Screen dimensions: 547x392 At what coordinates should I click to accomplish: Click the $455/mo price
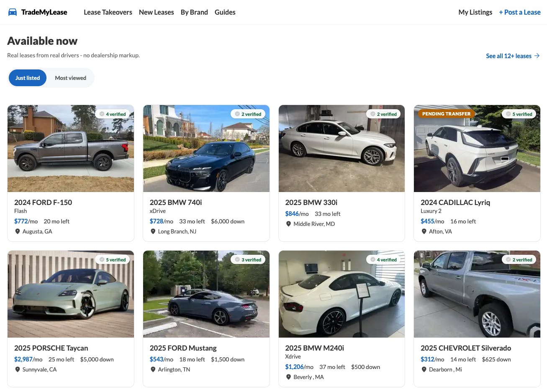tap(432, 221)
